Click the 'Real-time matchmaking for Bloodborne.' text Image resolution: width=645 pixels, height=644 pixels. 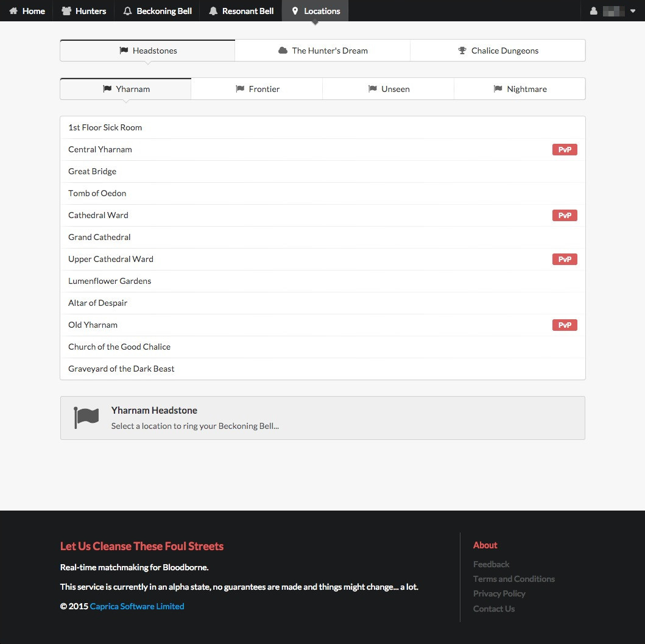coord(135,567)
